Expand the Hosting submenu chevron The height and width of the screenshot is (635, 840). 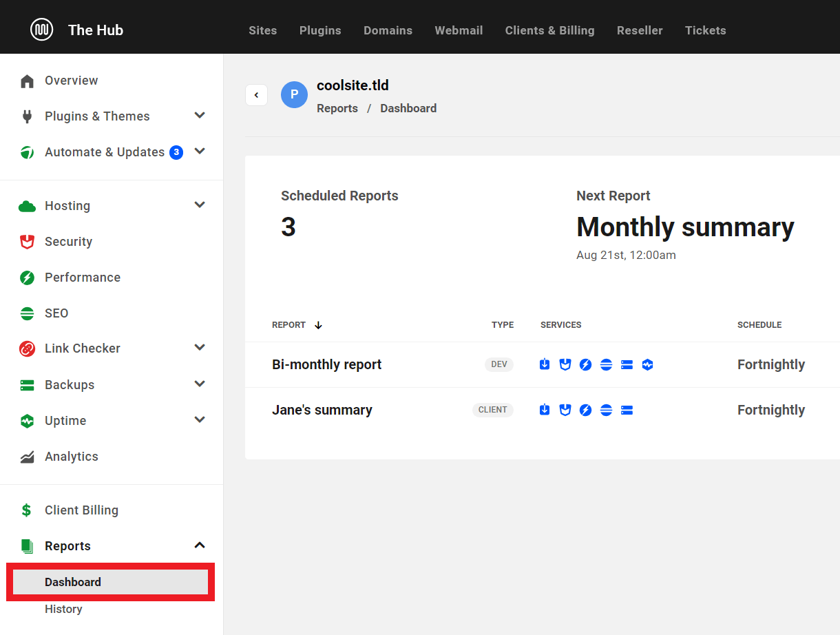coord(200,205)
